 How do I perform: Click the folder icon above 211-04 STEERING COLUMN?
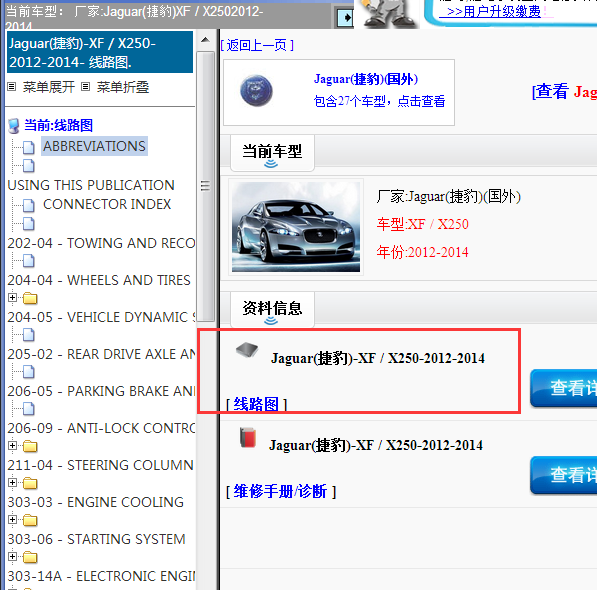tap(30, 446)
